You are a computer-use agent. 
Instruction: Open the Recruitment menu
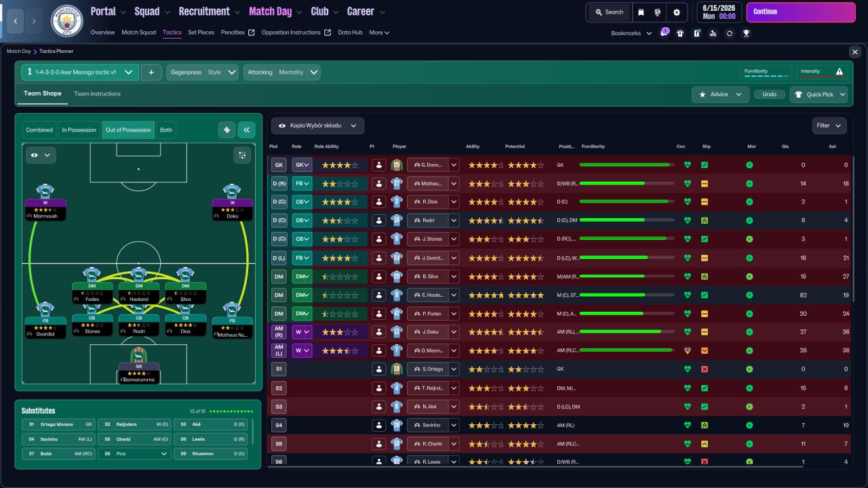(209, 12)
